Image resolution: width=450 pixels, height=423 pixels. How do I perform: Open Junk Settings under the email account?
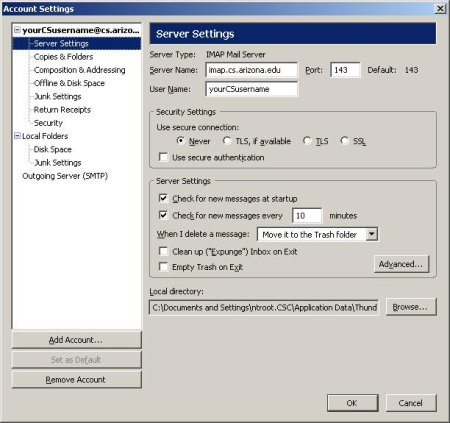(58, 96)
